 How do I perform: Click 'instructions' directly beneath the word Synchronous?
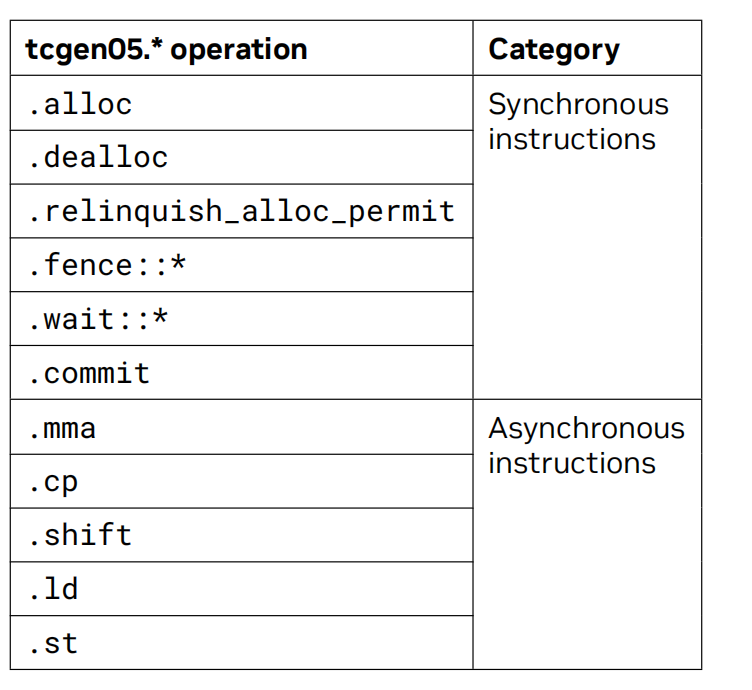coord(571,139)
